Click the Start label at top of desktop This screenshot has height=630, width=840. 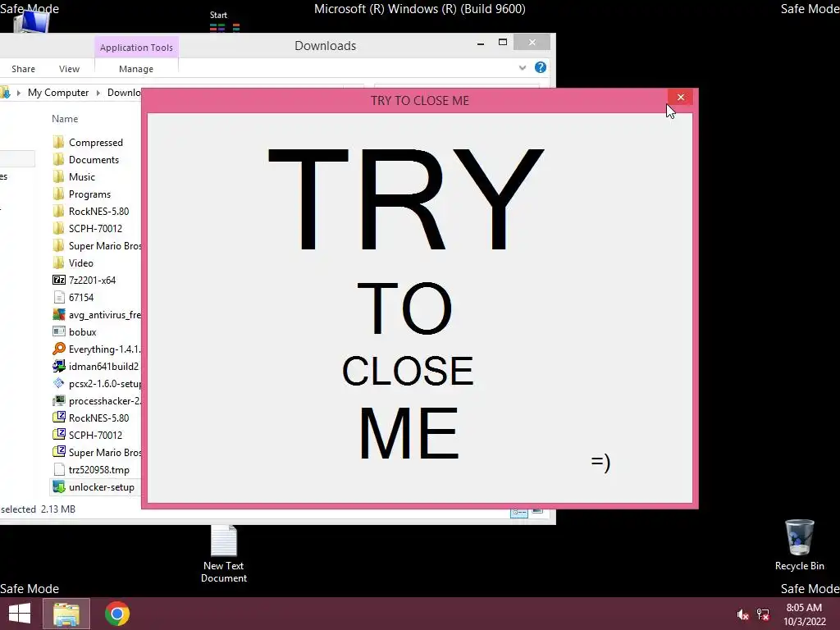(218, 15)
